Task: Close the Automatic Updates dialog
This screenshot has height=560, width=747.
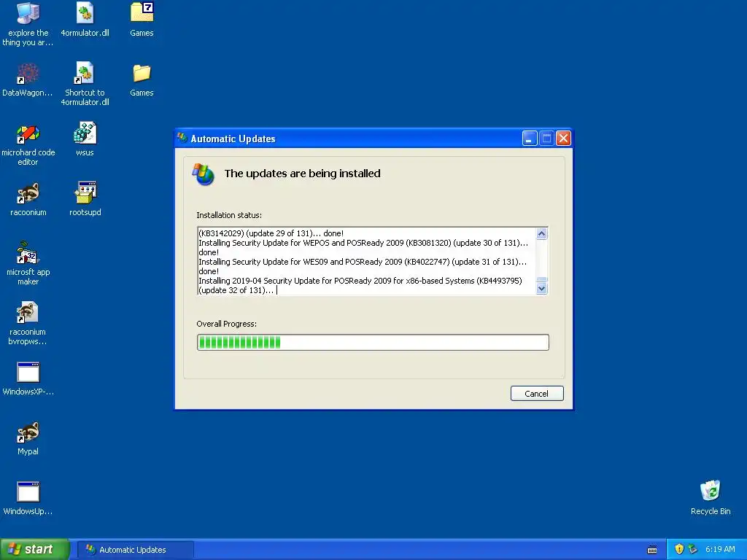Action: pos(564,139)
